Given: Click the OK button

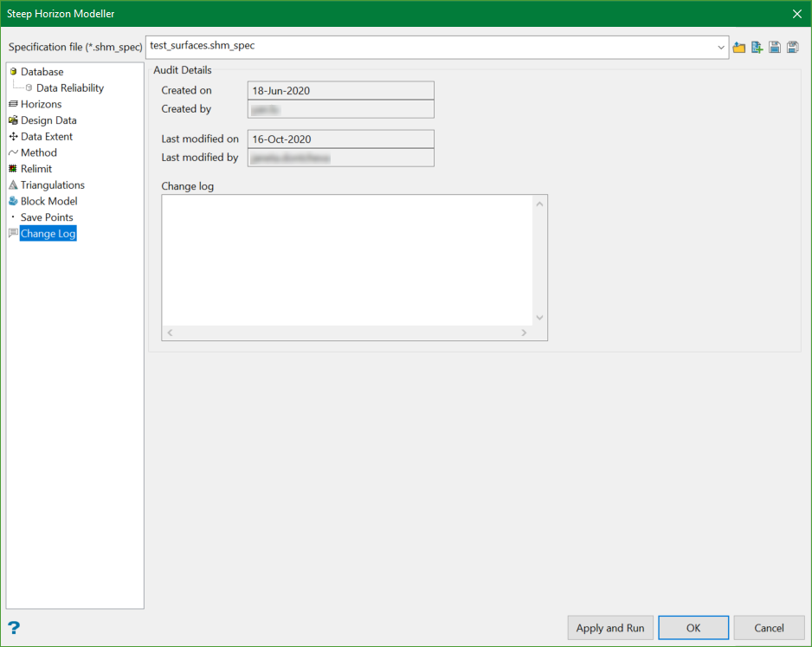Looking at the screenshot, I should pyautogui.click(x=693, y=628).
